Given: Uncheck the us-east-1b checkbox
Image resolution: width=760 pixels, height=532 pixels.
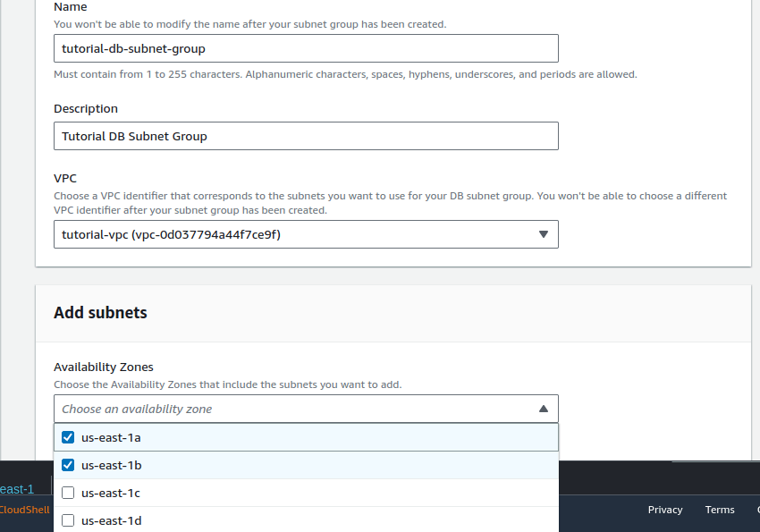Looking at the screenshot, I should [x=68, y=465].
